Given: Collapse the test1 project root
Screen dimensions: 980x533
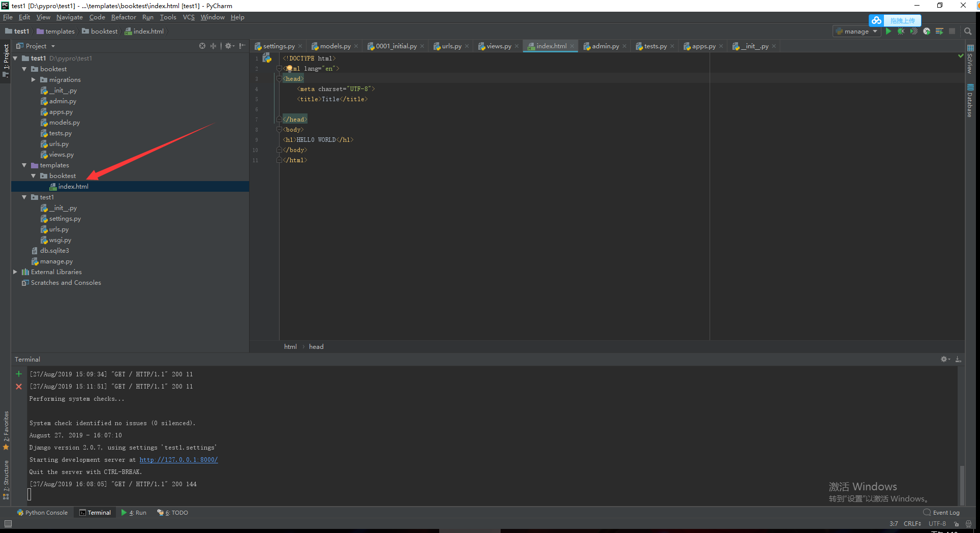Looking at the screenshot, I should [15, 58].
